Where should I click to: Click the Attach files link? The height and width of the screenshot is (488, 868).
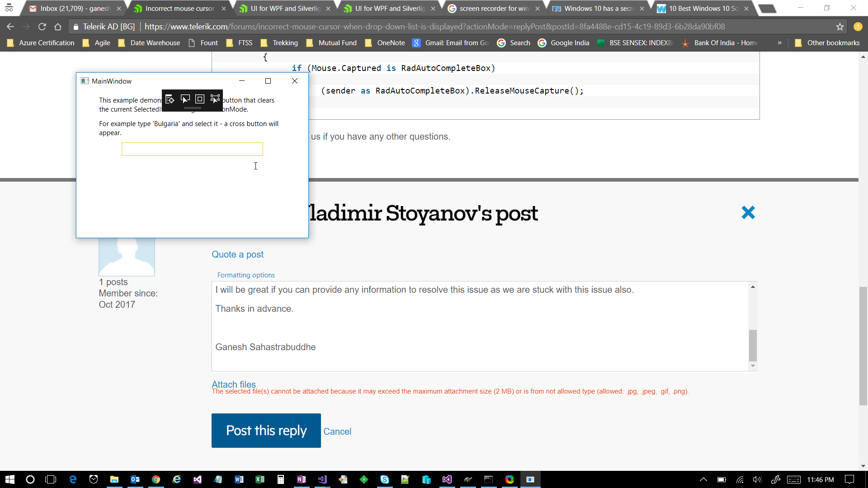pyautogui.click(x=233, y=384)
